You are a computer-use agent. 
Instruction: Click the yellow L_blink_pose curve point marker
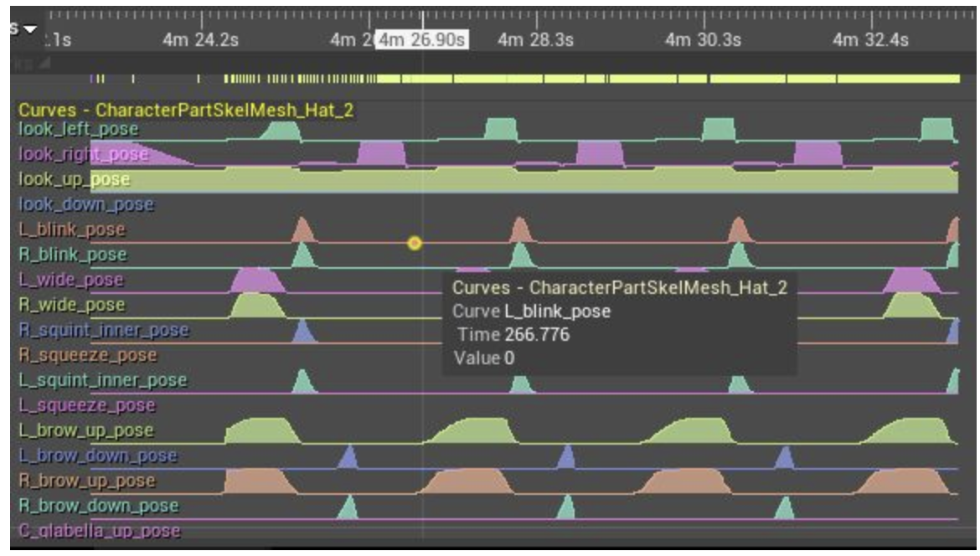tap(415, 244)
